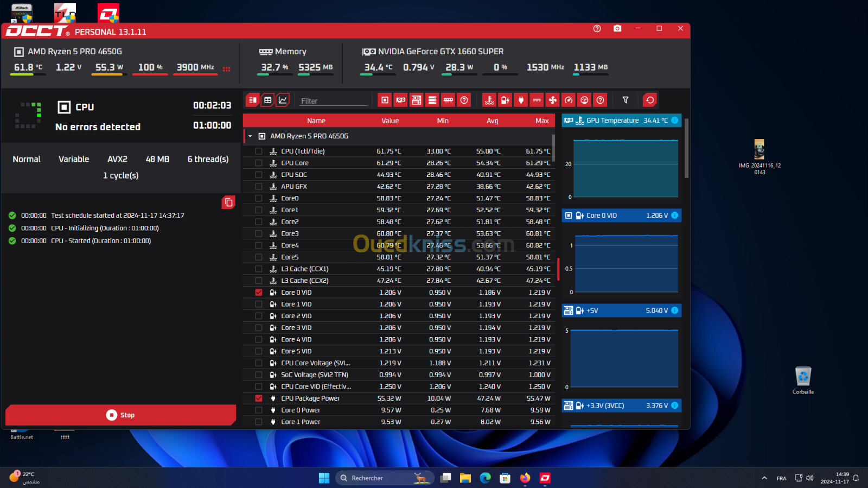Uncheck the Core 0 VID checkbox

259,293
